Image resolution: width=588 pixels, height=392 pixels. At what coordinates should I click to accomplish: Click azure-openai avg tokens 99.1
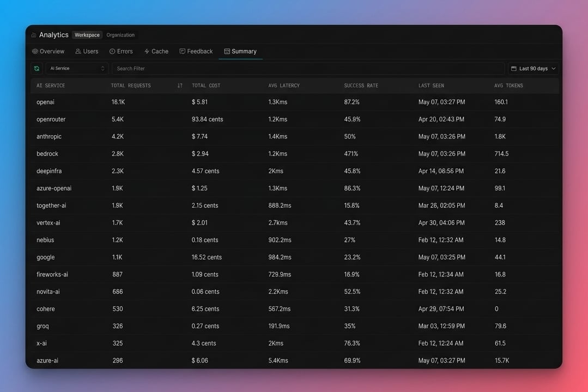point(500,188)
